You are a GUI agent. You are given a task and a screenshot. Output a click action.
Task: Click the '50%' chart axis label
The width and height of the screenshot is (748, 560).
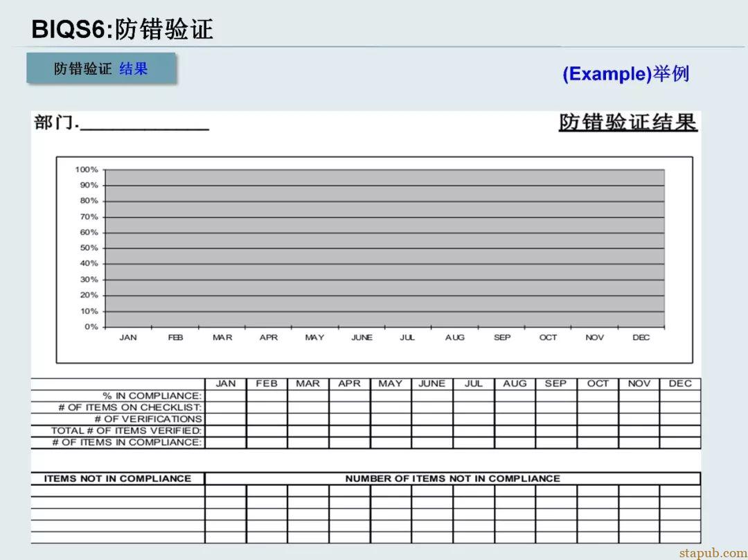click(x=89, y=248)
